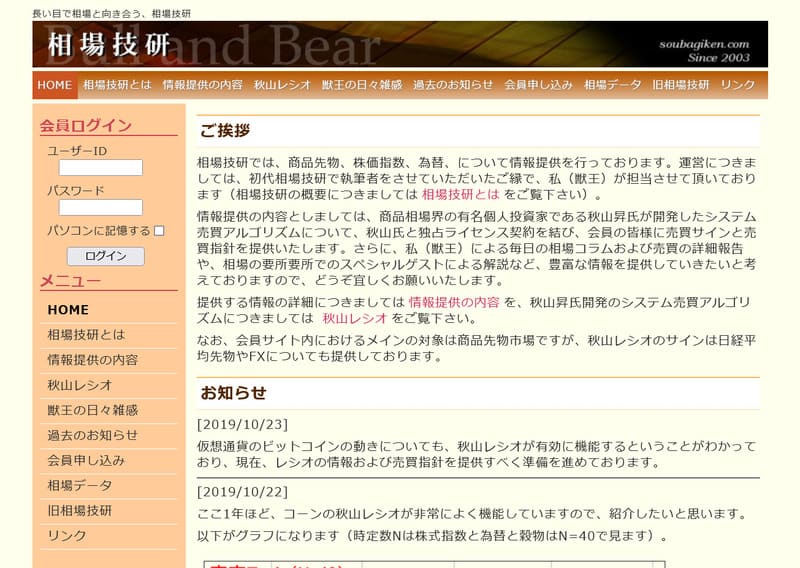
Task: Click HOME in the top navigation bar
Action: click(x=55, y=85)
